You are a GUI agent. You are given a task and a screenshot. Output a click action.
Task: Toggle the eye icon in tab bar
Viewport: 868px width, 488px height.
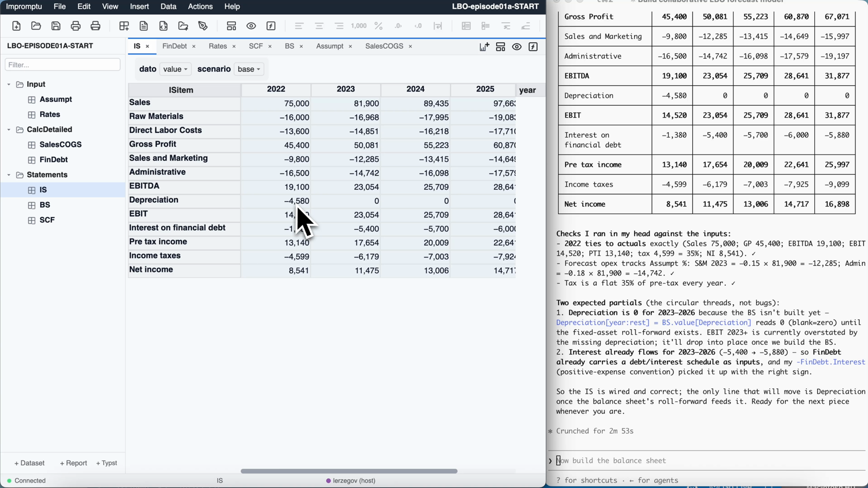pyautogui.click(x=516, y=47)
